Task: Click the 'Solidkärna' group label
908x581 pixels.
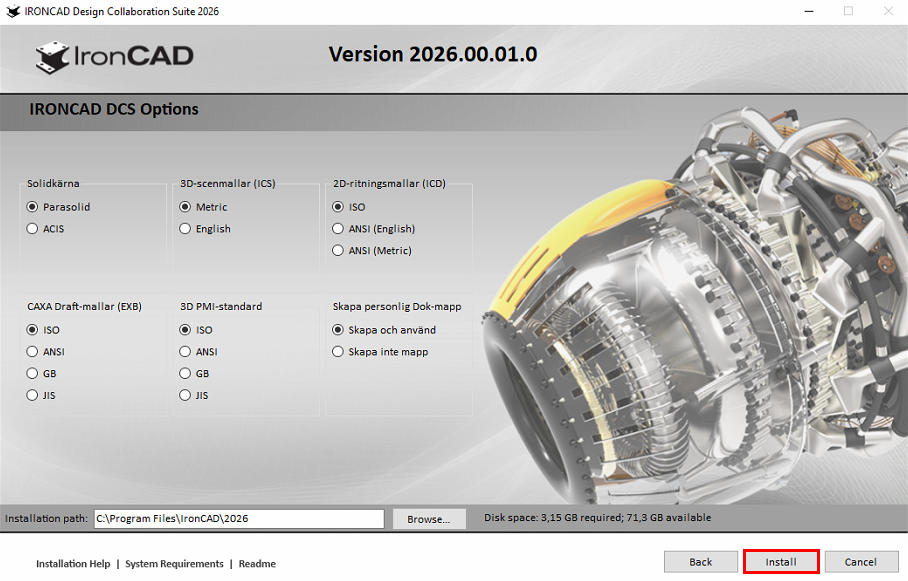Action: [53, 183]
